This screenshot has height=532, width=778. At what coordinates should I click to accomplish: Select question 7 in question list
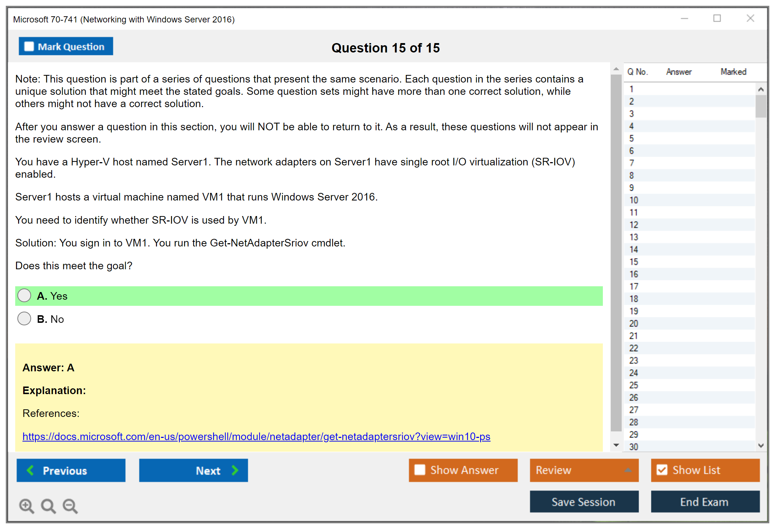pos(631,163)
